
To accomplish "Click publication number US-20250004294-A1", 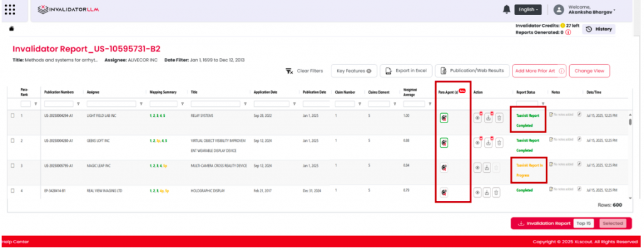I will (58, 116).
